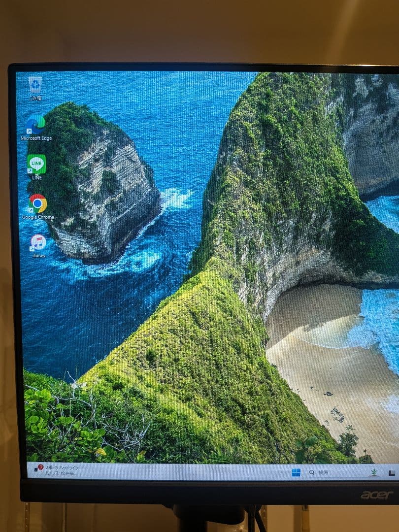This screenshot has width=399, height=532.
Task: Click the "Microsoft Edge" icon label
Action: pyautogui.click(x=36, y=138)
